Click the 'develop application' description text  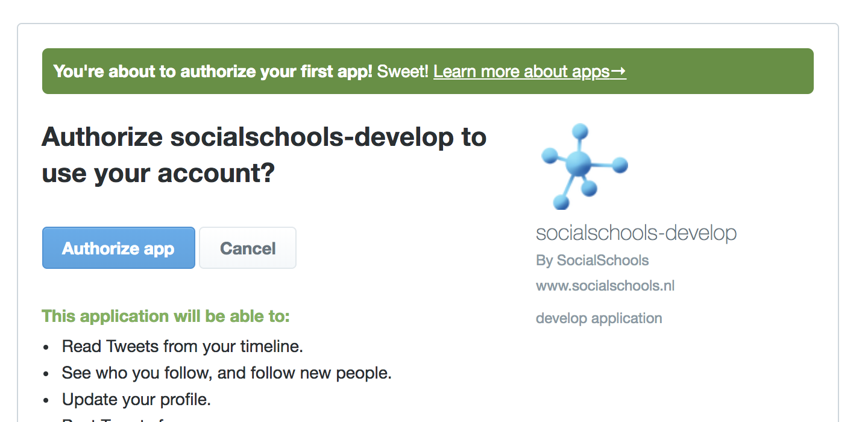tap(599, 318)
